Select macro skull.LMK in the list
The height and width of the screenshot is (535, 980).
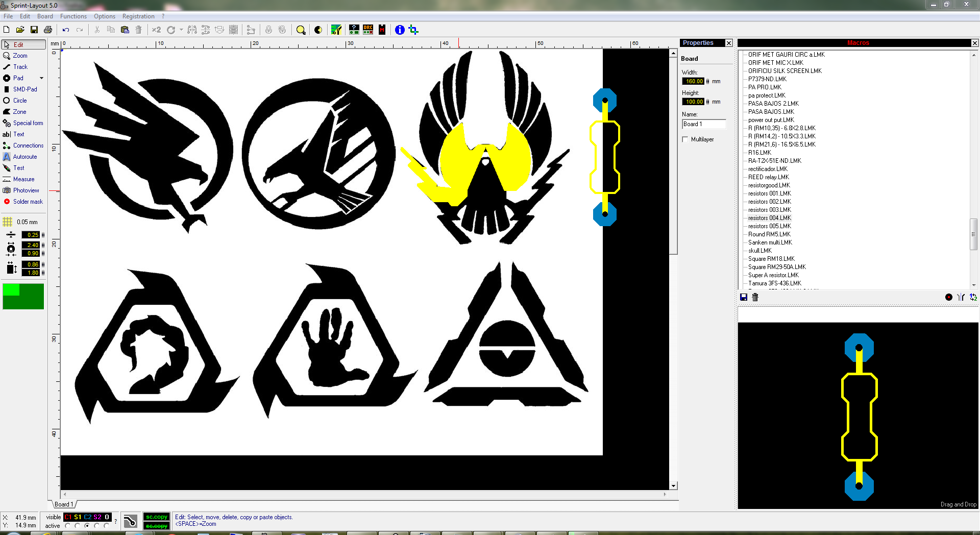(760, 251)
